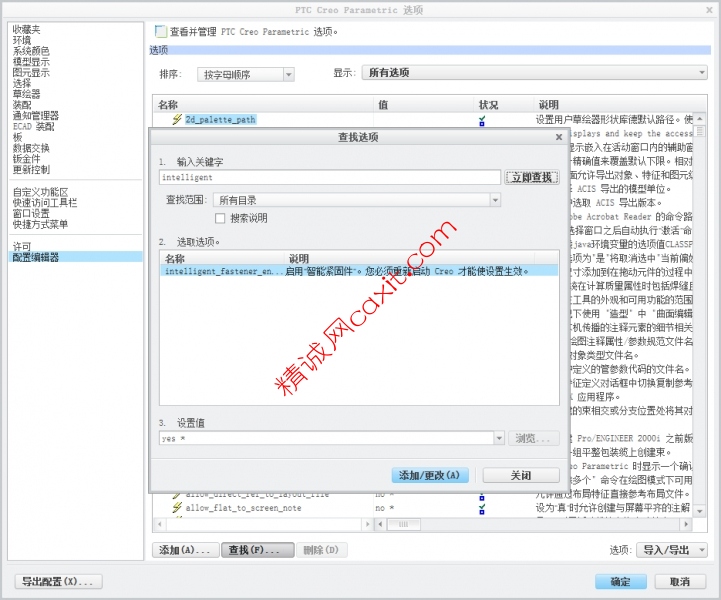Click vertical scrollbar down arrow in options table
This screenshot has width=721, height=600.
click(x=700, y=511)
